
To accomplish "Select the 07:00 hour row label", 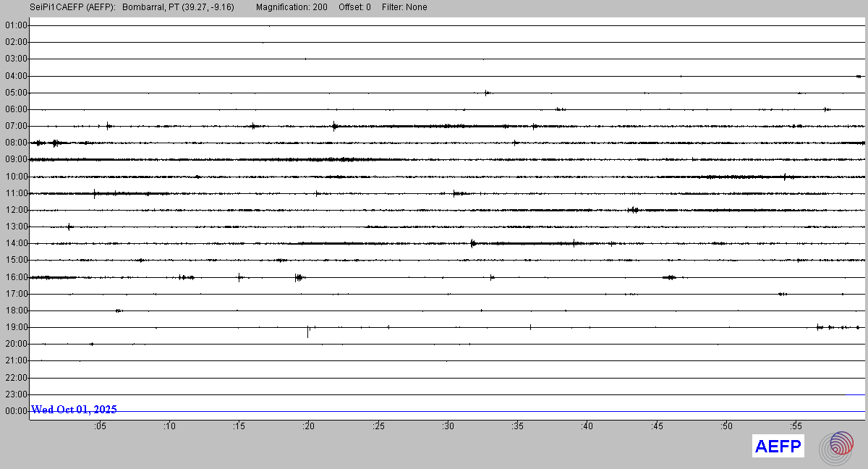I will coord(15,126).
